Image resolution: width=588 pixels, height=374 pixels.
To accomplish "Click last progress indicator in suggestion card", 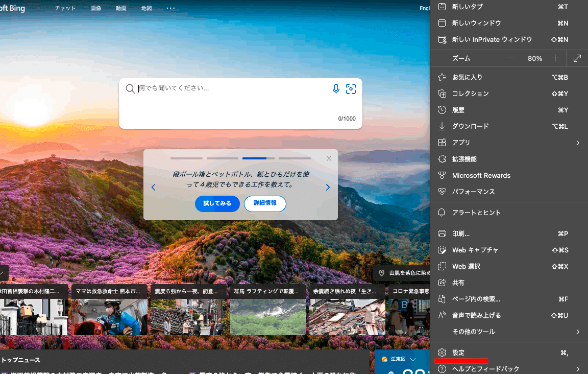I will point(295,158).
